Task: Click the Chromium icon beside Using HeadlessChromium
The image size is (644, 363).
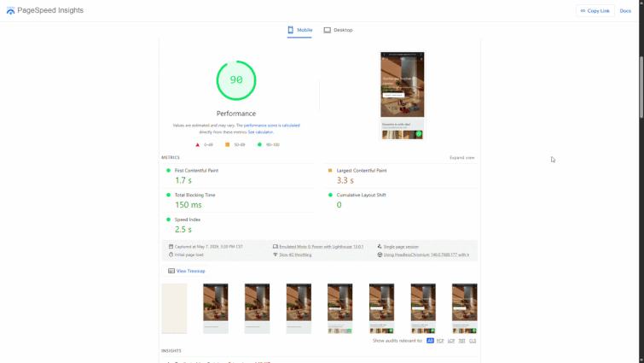Action: [380, 255]
